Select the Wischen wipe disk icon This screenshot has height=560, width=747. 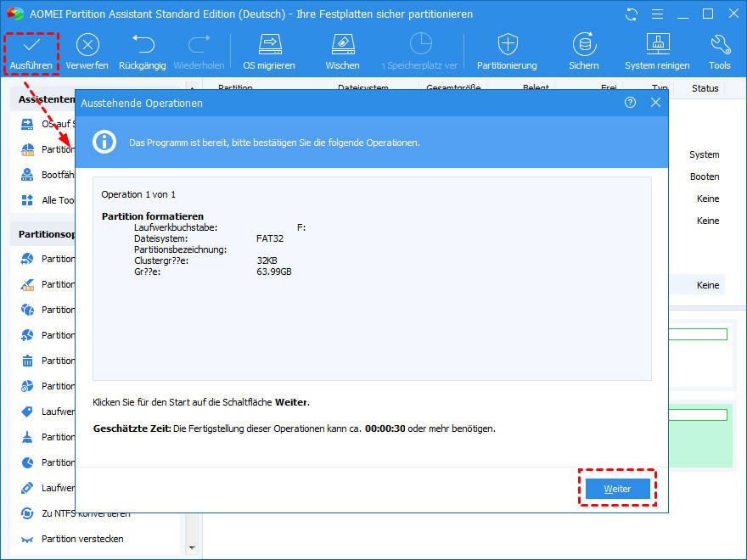[x=343, y=44]
